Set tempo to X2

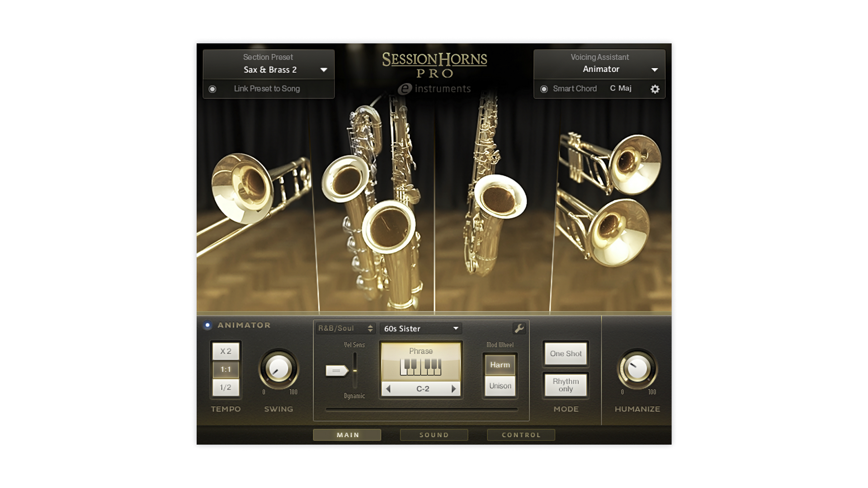click(226, 351)
